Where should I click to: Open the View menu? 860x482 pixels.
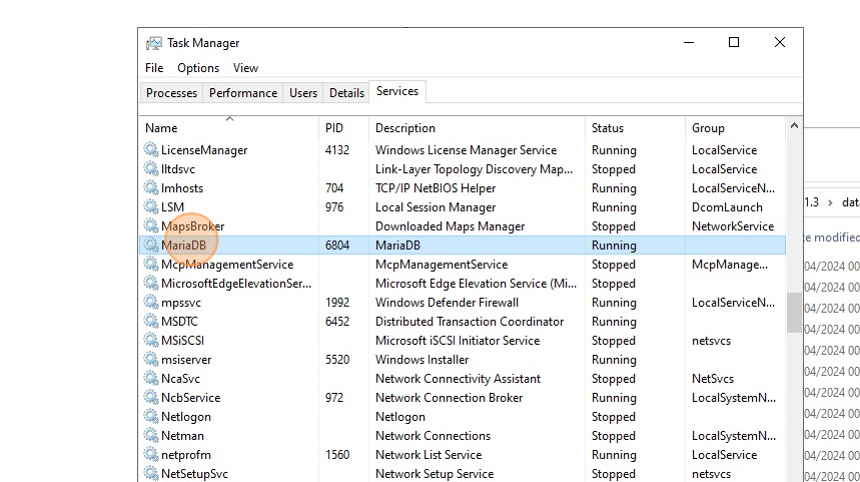tap(245, 68)
